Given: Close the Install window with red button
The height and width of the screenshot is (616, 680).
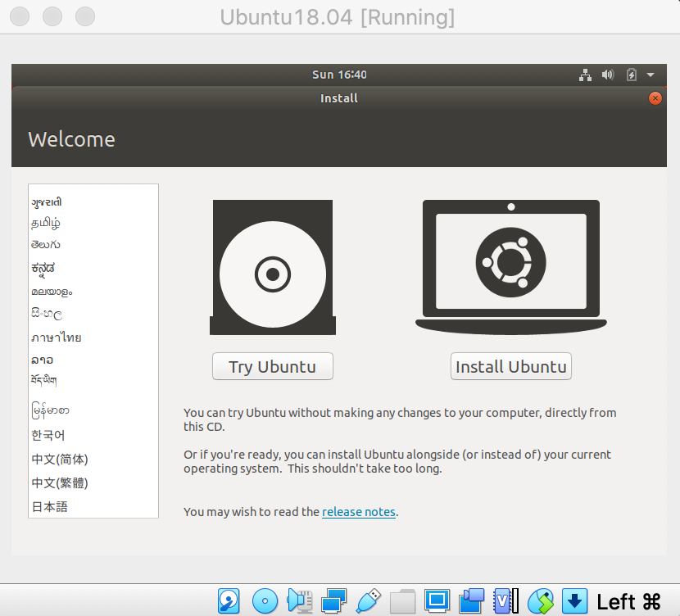Looking at the screenshot, I should pos(655,98).
